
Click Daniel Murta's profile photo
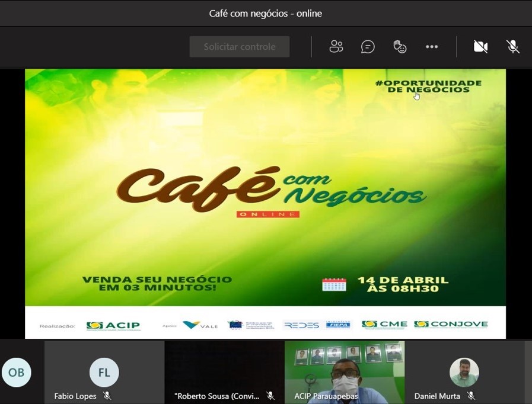coord(464,373)
